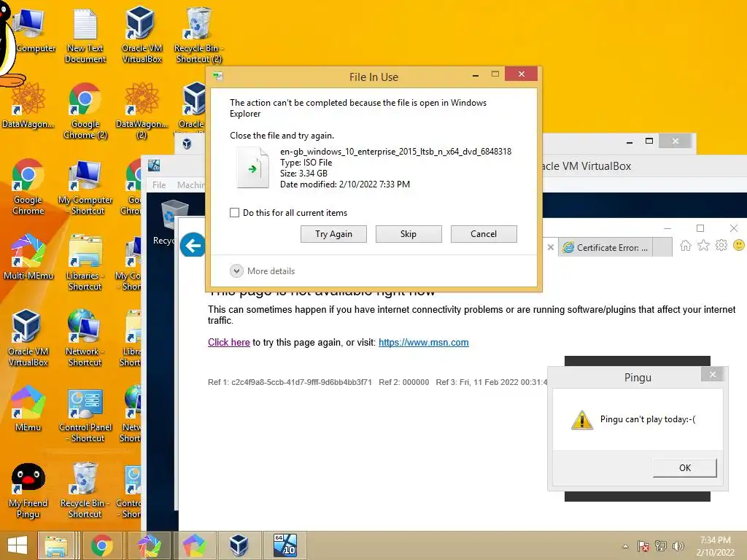Viewport: 747px width, 560px height.
Task: Click the Oracle VM VirtualBox window title
Action: (586, 166)
